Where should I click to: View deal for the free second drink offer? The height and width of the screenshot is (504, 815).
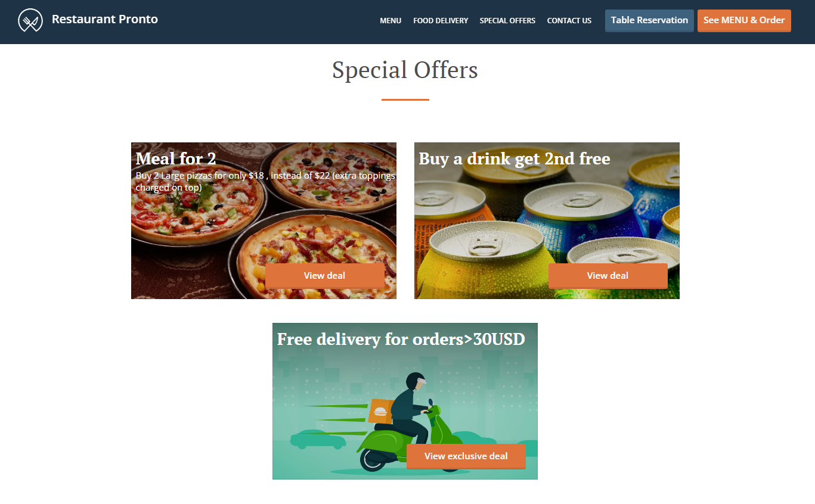608,276
